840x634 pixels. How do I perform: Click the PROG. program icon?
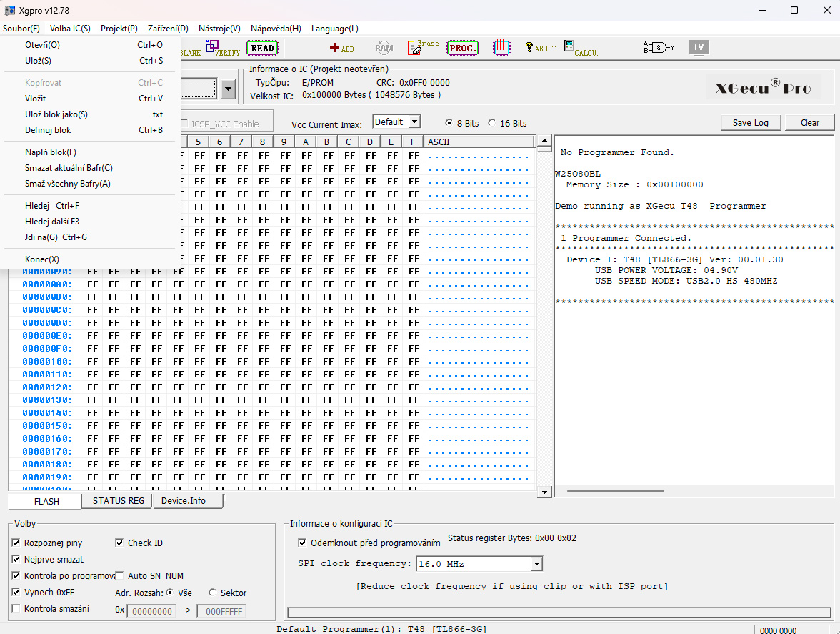(x=462, y=48)
